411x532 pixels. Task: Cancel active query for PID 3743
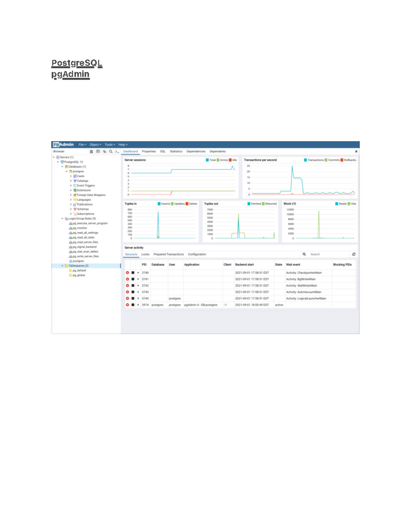133,292
